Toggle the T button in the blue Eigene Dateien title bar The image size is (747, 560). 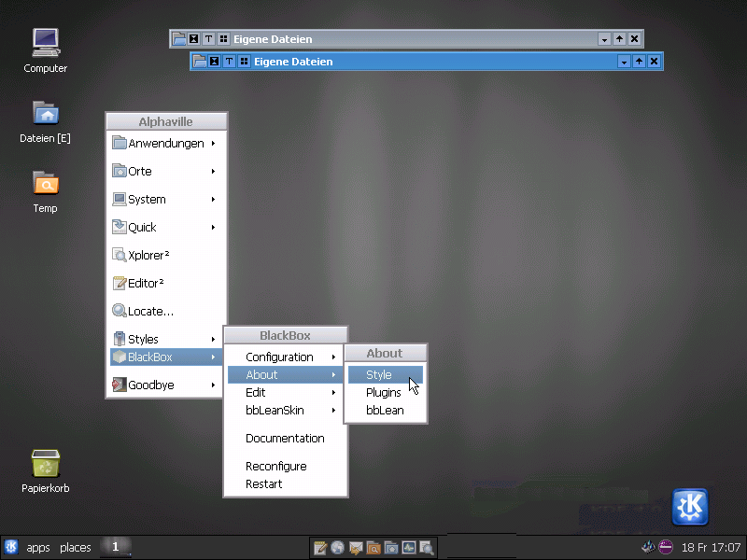[x=229, y=62]
